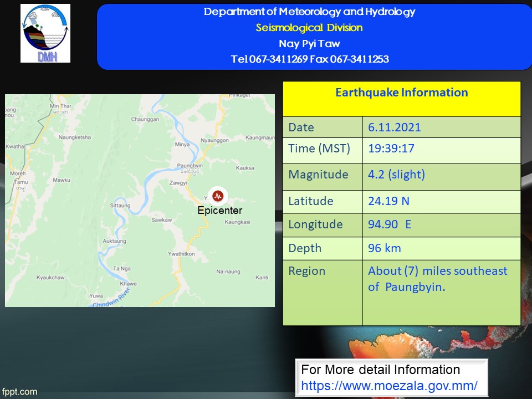Click 'Yuwa' place label on map
532x399 pixels.
pyautogui.click(x=96, y=296)
